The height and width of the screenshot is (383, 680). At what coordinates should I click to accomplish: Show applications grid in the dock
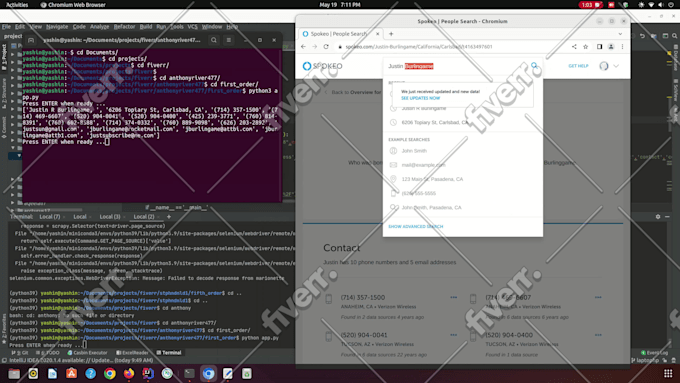(x=668, y=373)
